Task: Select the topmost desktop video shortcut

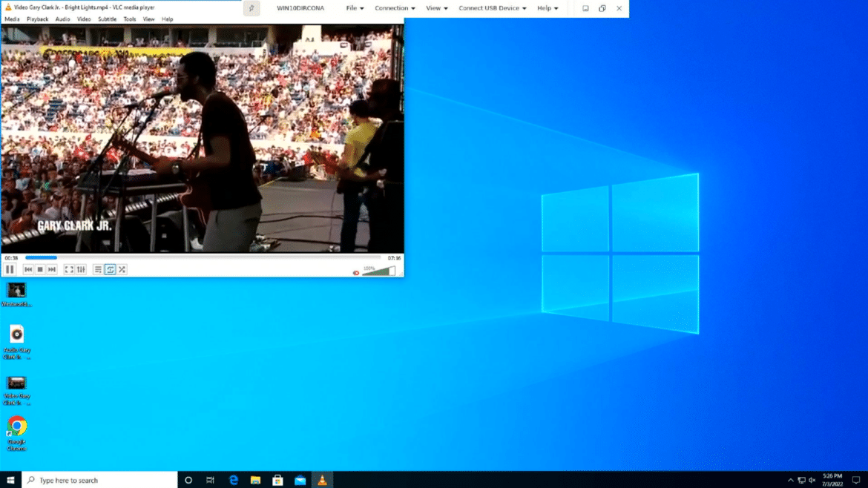Action: pos(16,294)
